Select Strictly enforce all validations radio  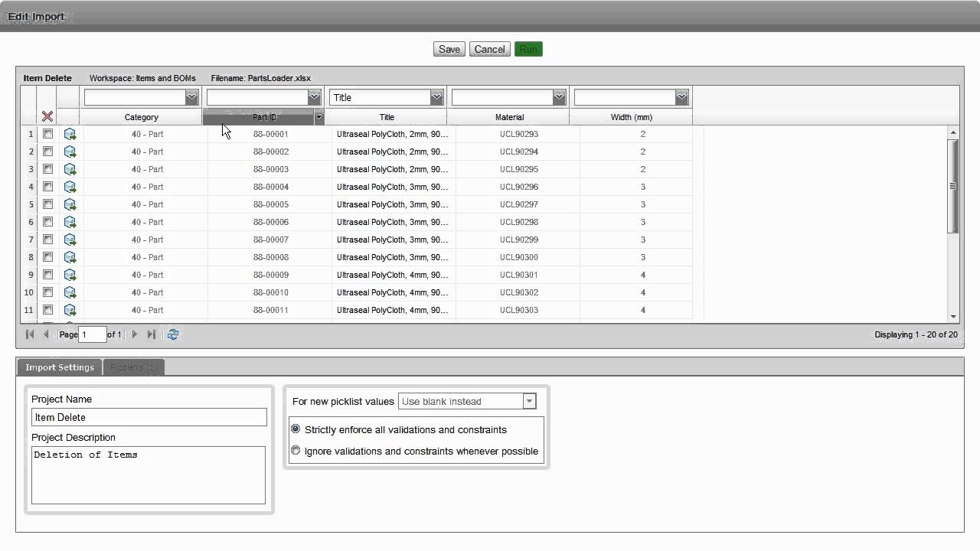click(x=296, y=429)
